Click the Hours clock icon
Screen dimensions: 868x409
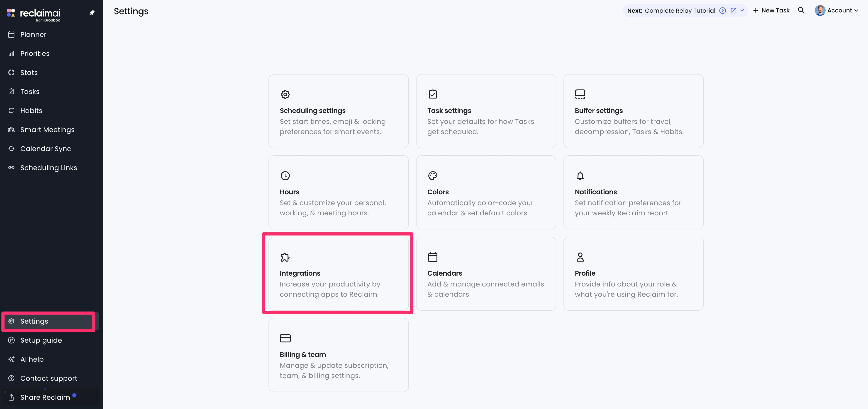point(285,175)
